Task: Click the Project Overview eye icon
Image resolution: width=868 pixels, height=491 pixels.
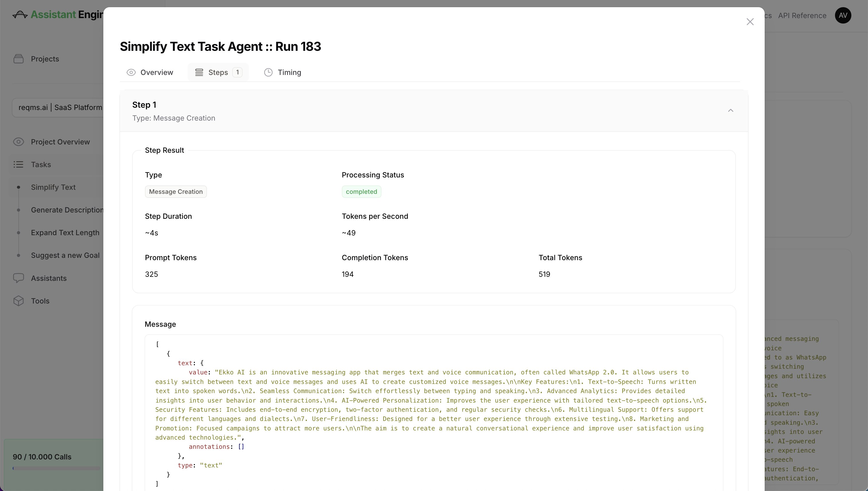Action: coord(19,142)
